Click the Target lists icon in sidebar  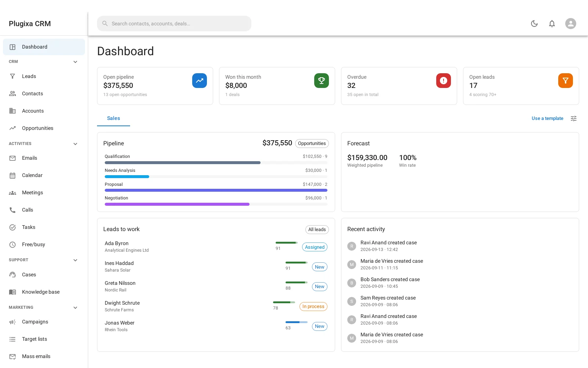click(x=12, y=339)
